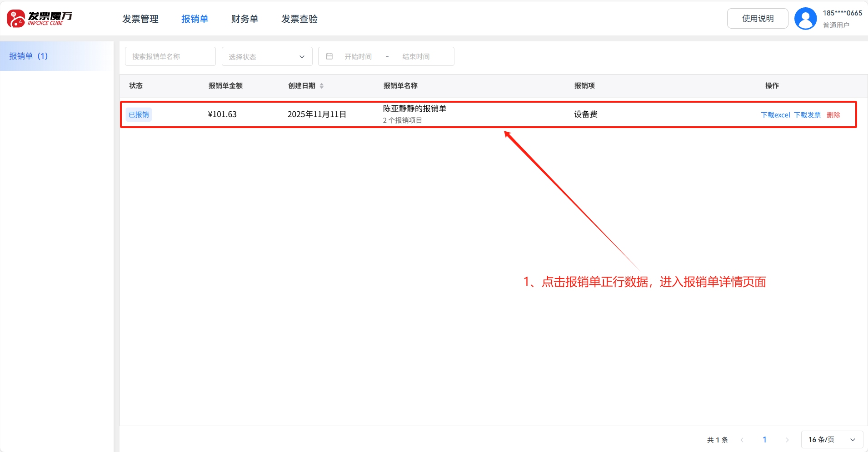
Task: Click the calendar icon in date filter
Action: click(x=329, y=56)
